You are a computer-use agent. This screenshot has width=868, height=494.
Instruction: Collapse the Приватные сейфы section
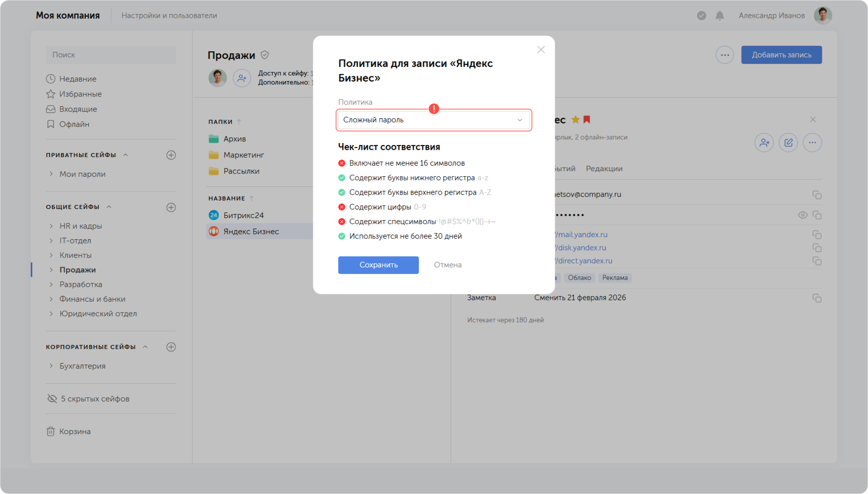coord(126,155)
